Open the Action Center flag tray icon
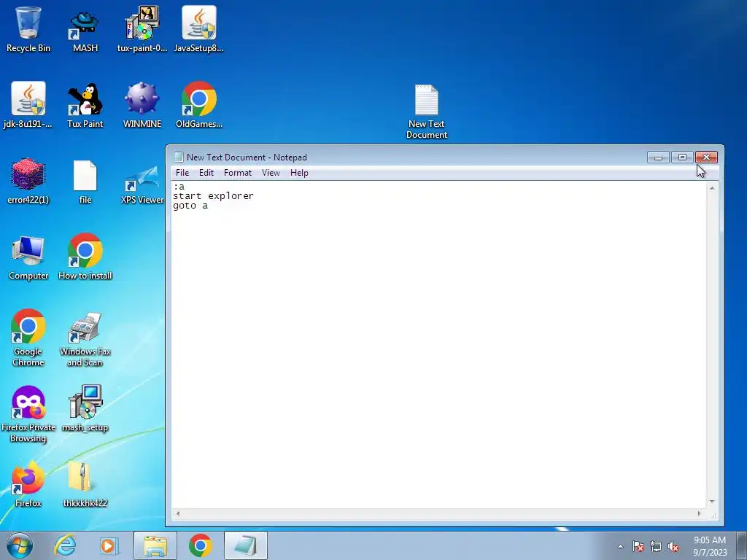The height and width of the screenshot is (560, 747). pos(638,547)
